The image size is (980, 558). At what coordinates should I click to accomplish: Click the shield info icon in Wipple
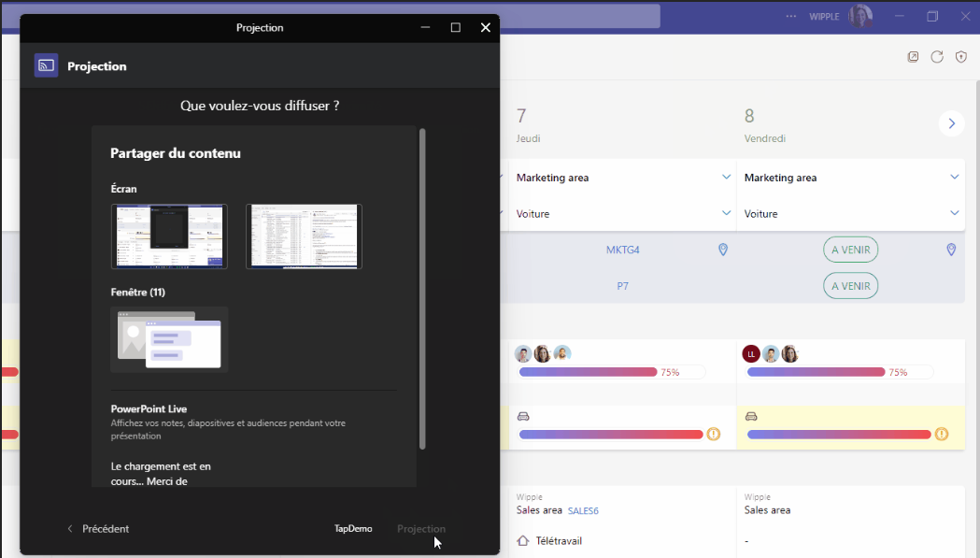tap(961, 57)
